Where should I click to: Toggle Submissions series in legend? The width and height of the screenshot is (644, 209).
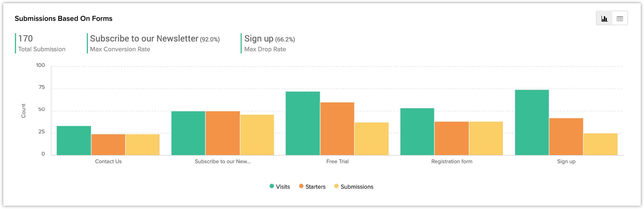[357, 187]
